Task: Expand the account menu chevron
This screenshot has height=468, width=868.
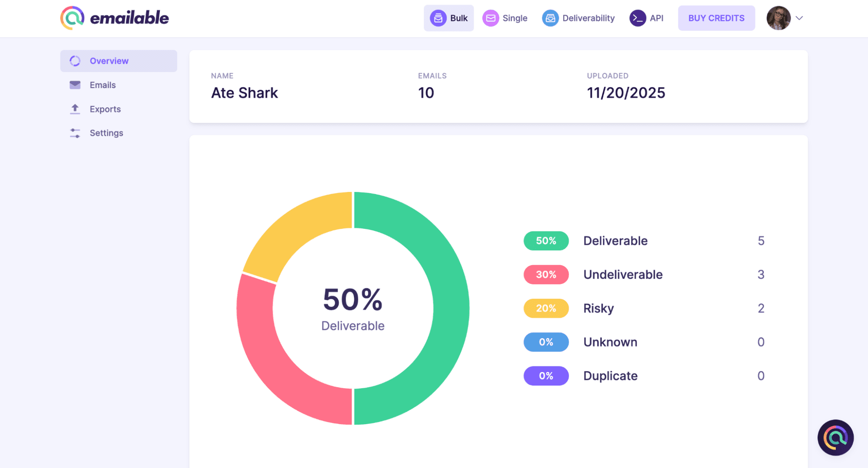Action: [799, 18]
